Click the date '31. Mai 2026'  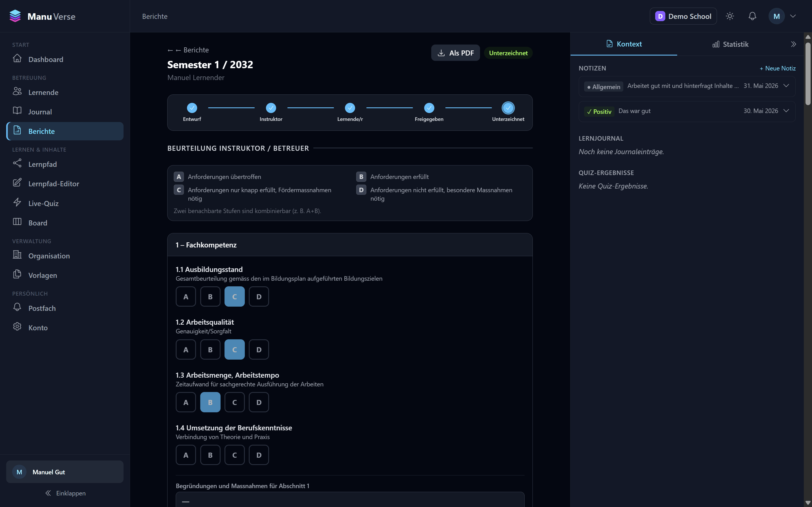tap(761, 86)
